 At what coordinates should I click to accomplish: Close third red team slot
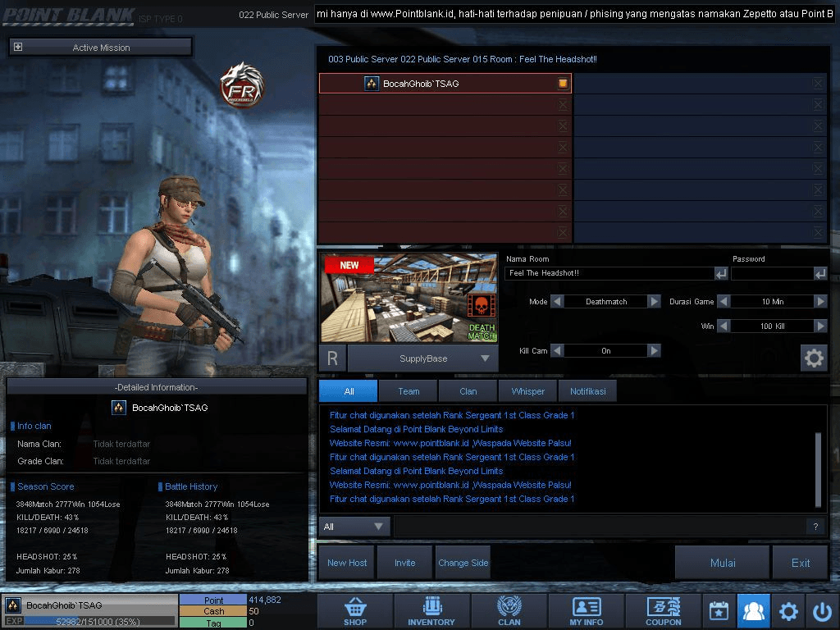[x=563, y=126]
